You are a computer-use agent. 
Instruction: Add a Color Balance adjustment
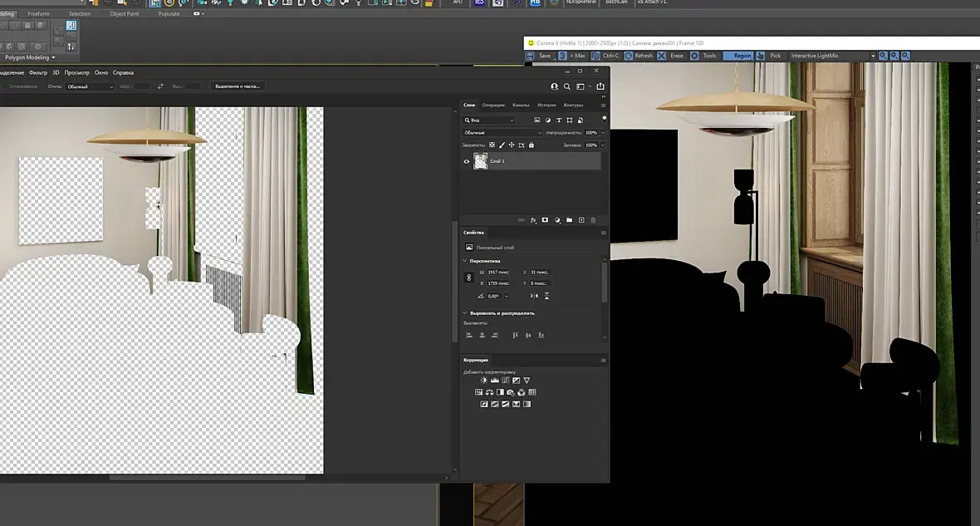(489, 392)
